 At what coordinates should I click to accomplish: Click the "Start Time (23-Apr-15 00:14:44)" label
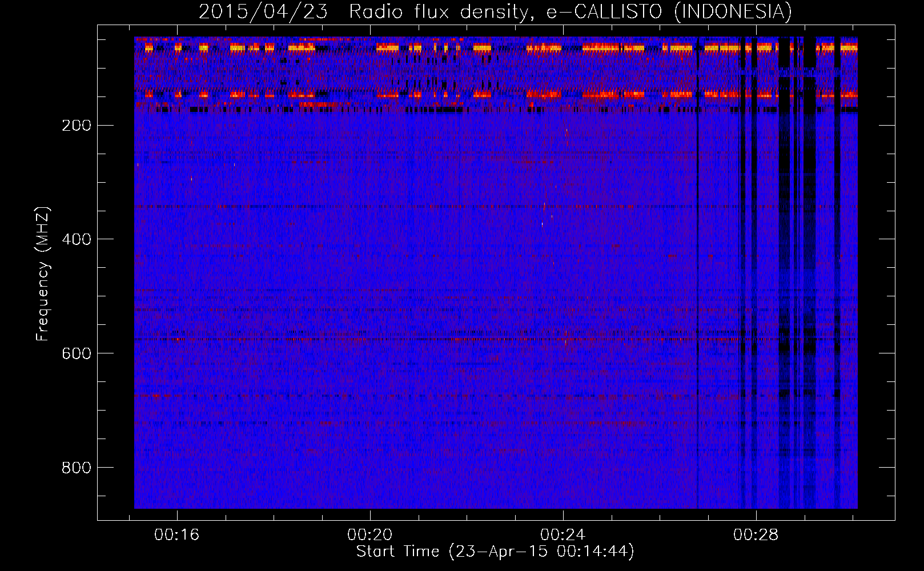(495, 552)
